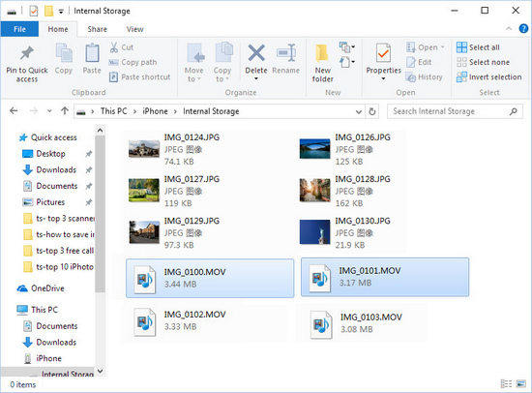This screenshot has height=393, width=532.
Task: Click This PC in the breadcrumb path
Action: 114,111
